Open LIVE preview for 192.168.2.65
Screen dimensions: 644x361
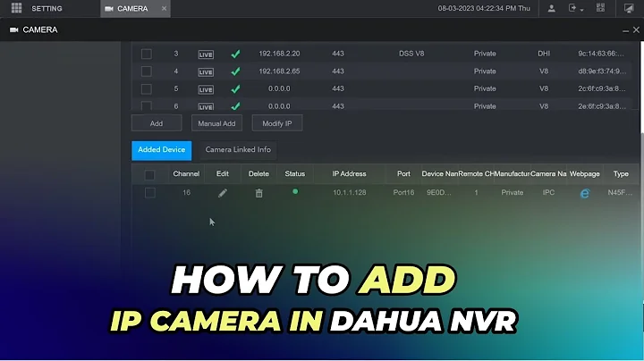coord(206,72)
